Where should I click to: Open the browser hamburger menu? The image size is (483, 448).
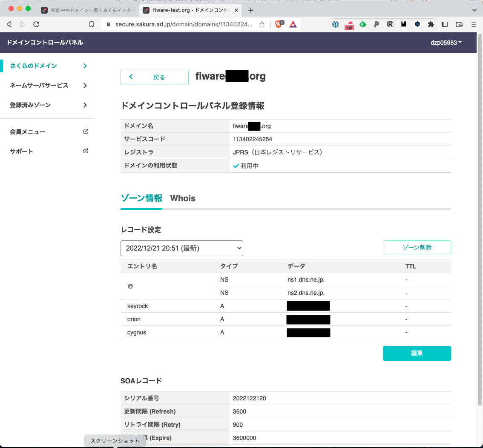click(474, 24)
